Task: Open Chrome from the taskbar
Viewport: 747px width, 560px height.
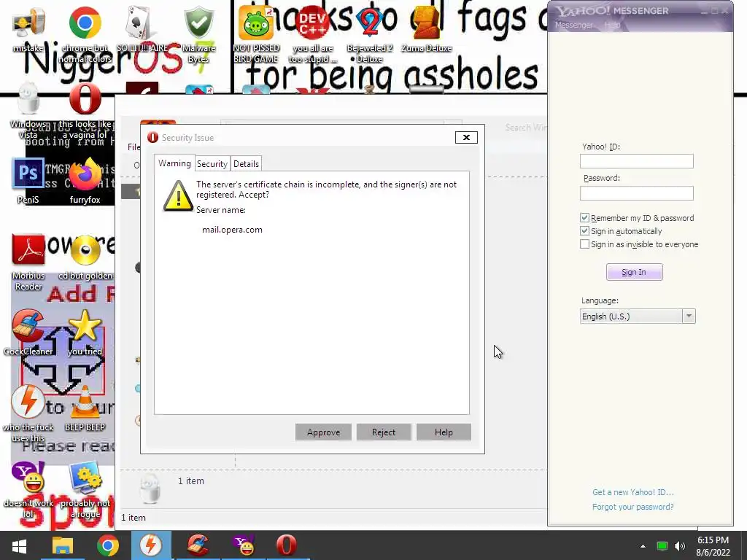Action: click(108, 545)
